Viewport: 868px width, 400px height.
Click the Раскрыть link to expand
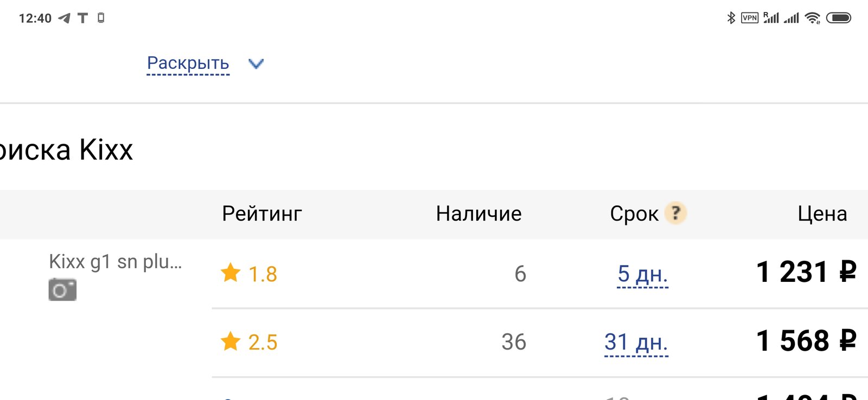(x=188, y=63)
